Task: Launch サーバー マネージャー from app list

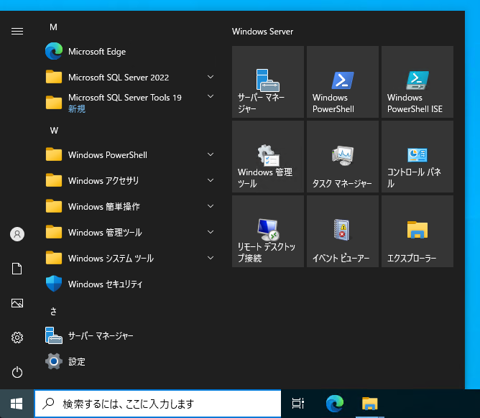Action: point(130,336)
